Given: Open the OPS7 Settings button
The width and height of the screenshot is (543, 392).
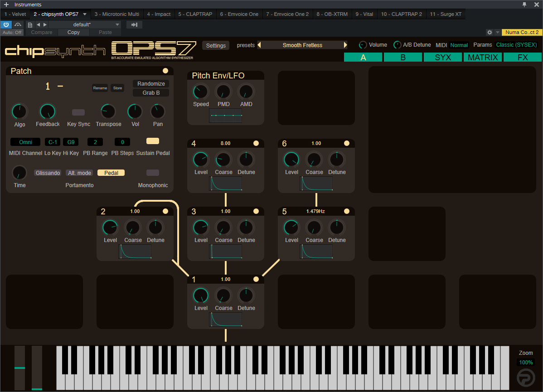Looking at the screenshot, I should [x=216, y=45].
